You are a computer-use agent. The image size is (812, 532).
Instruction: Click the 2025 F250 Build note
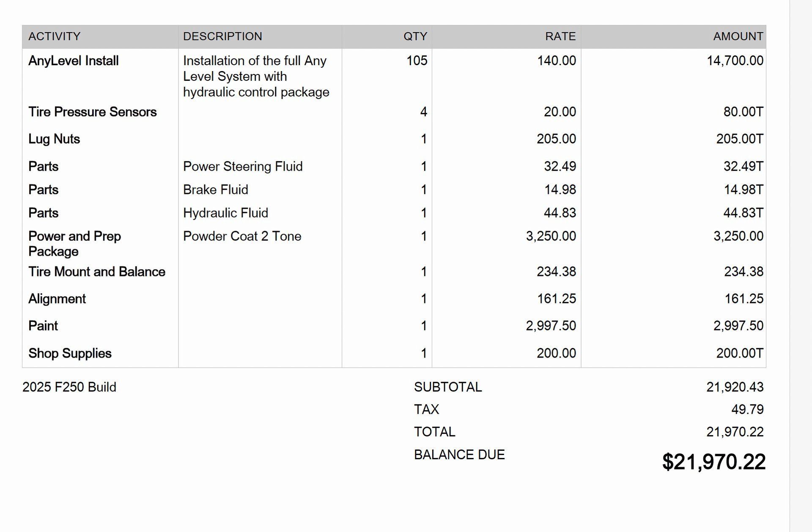[69, 387]
